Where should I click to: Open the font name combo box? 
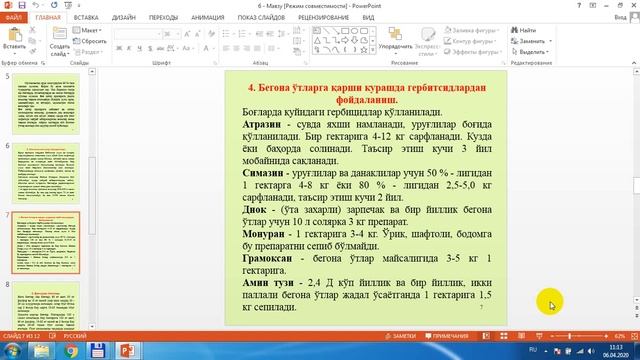pyautogui.click(x=138, y=34)
